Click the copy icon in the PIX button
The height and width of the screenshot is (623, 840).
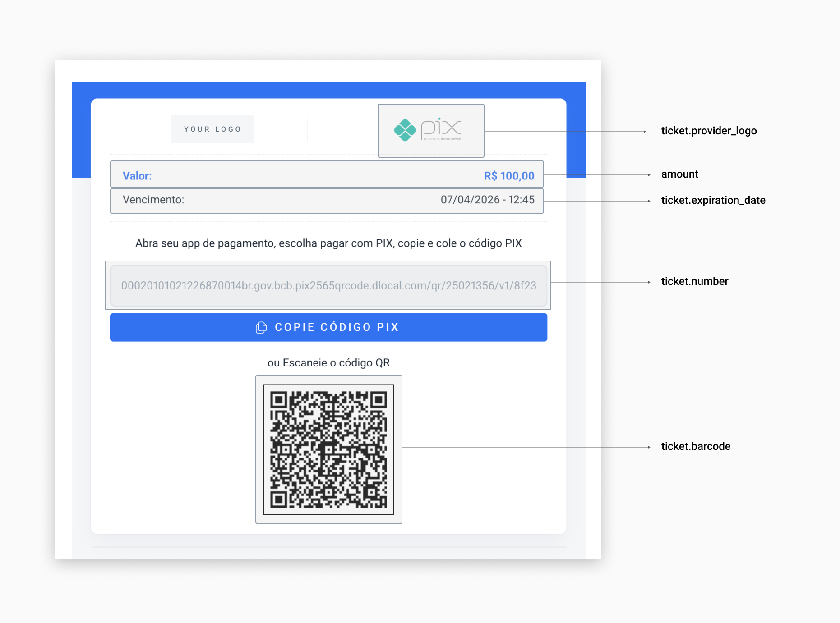pyautogui.click(x=261, y=327)
